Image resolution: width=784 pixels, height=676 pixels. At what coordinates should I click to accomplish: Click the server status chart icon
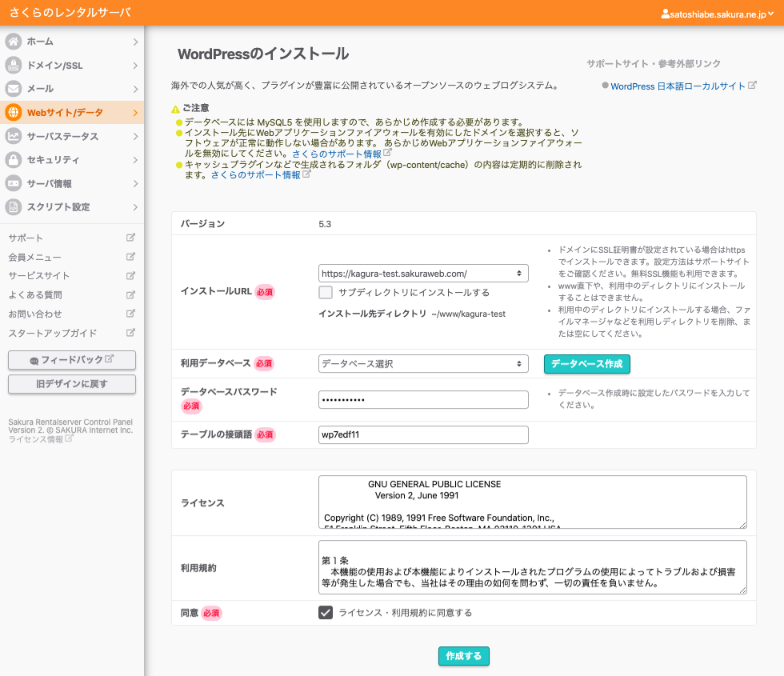[x=14, y=136]
